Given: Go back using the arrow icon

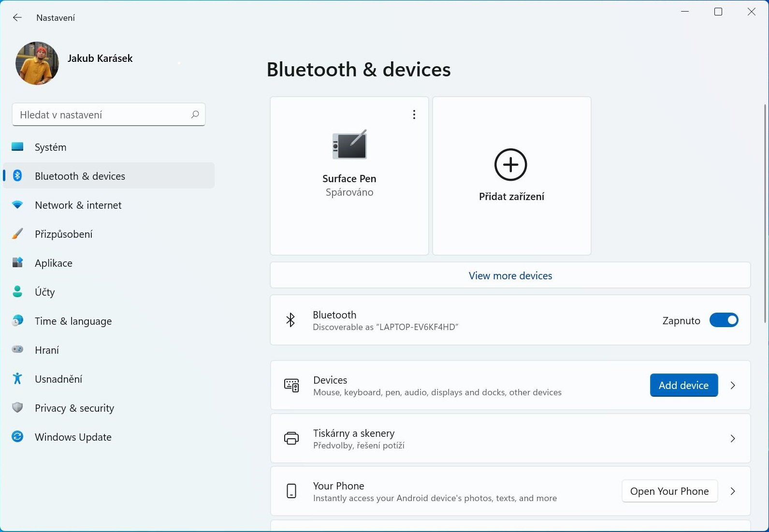Looking at the screenshot, I should pyautogui.click(x=17, y=17).
